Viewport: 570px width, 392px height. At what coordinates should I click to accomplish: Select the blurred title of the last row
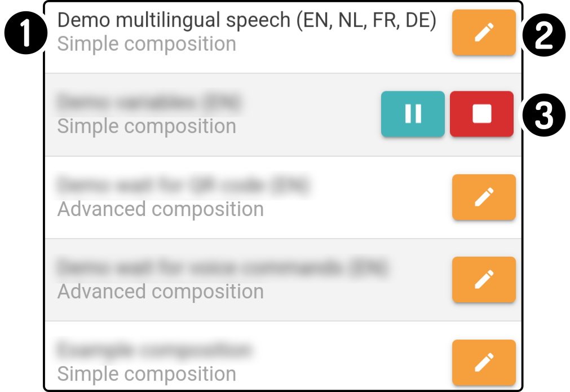click(x=154, y=350)
